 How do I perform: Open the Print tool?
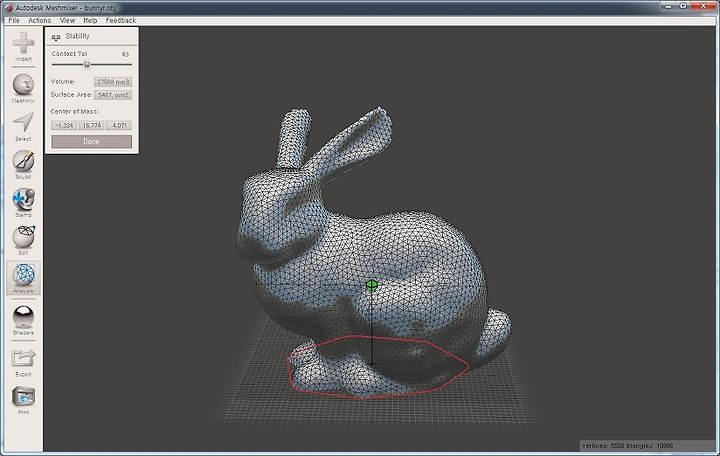coord(23,400)
